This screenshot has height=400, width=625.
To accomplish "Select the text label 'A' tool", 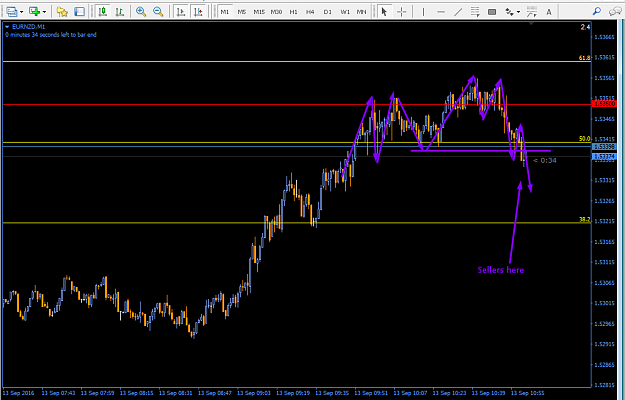I will pyautogui.click(x=549, y=12).
